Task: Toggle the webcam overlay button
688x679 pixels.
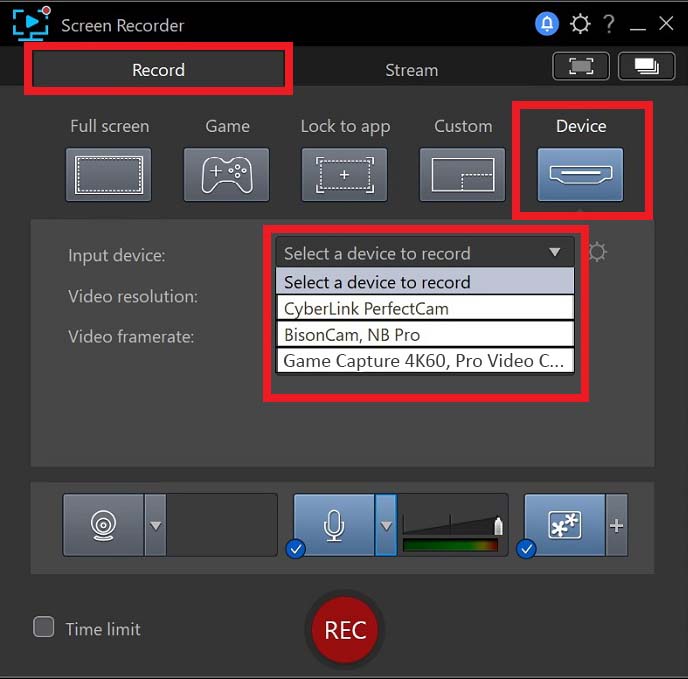Action: click(104, 525)
